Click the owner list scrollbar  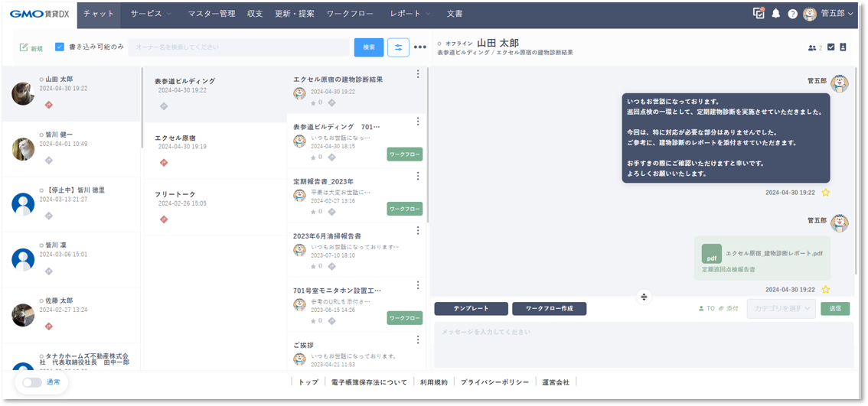(x=142, y=108)
